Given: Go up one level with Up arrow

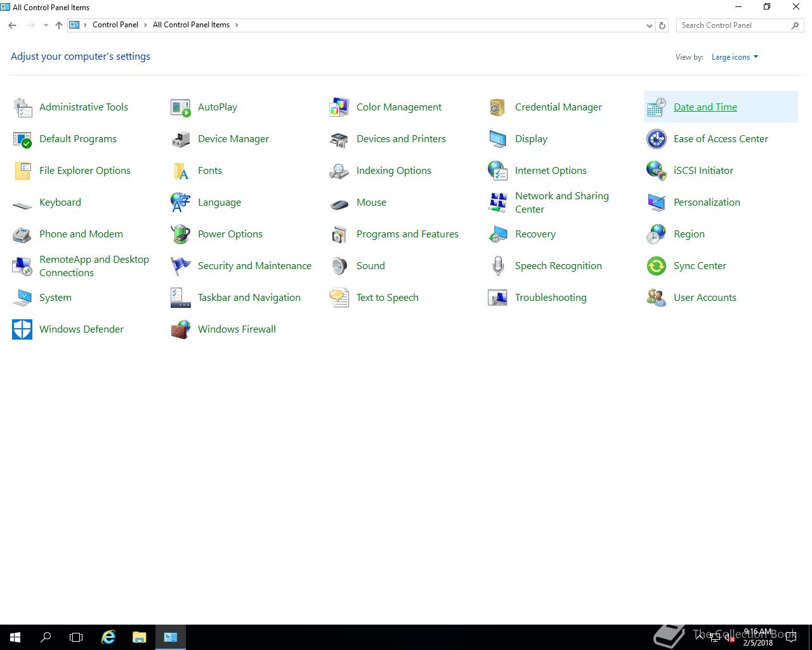Looking at the screenshot, I should click(58, 25).
